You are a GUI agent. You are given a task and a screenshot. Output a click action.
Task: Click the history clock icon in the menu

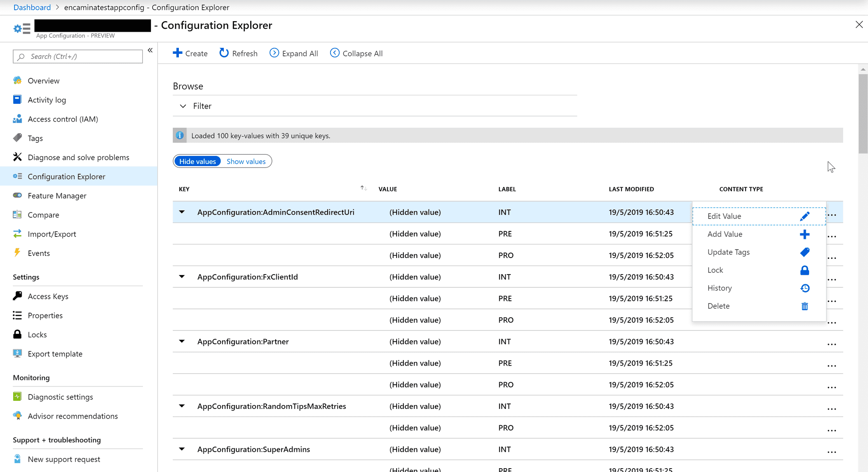point(805,288)
